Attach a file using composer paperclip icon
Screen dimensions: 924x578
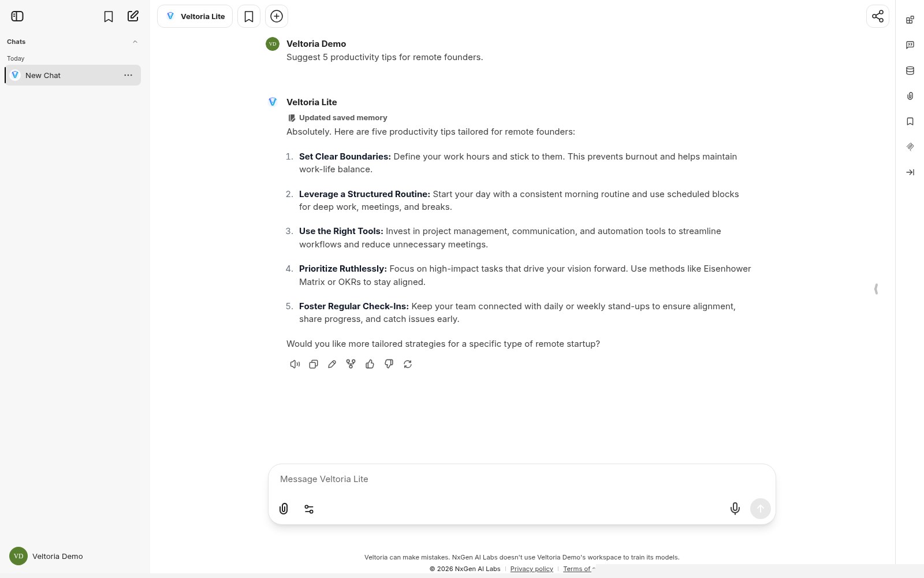[284, 509]
